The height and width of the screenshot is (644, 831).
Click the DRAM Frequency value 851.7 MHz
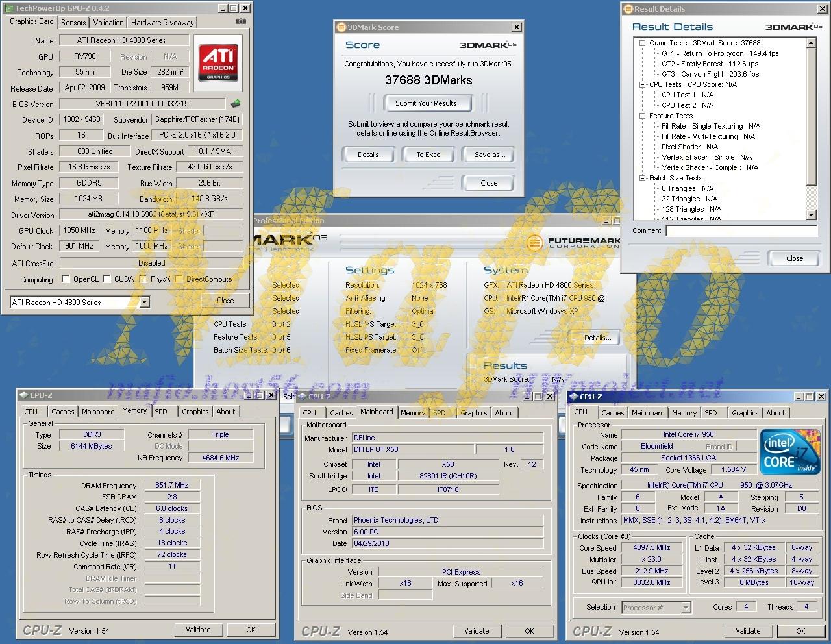click(172, 485)
